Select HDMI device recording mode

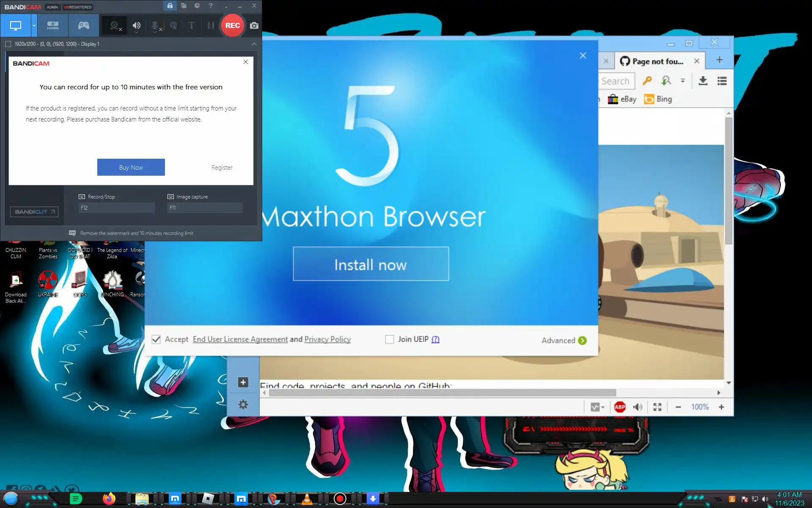coord(53,25)
